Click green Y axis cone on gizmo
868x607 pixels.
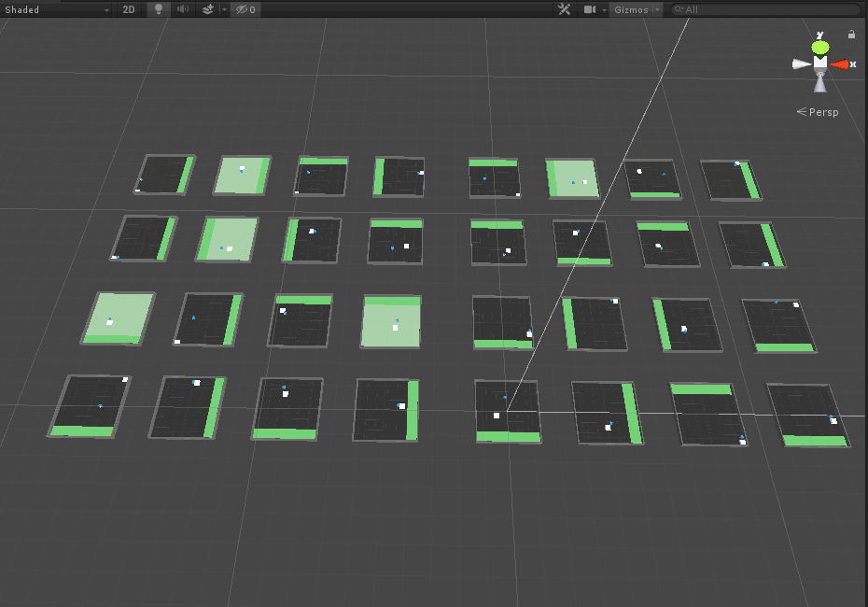pyautogui.click(x=820, y=47)
